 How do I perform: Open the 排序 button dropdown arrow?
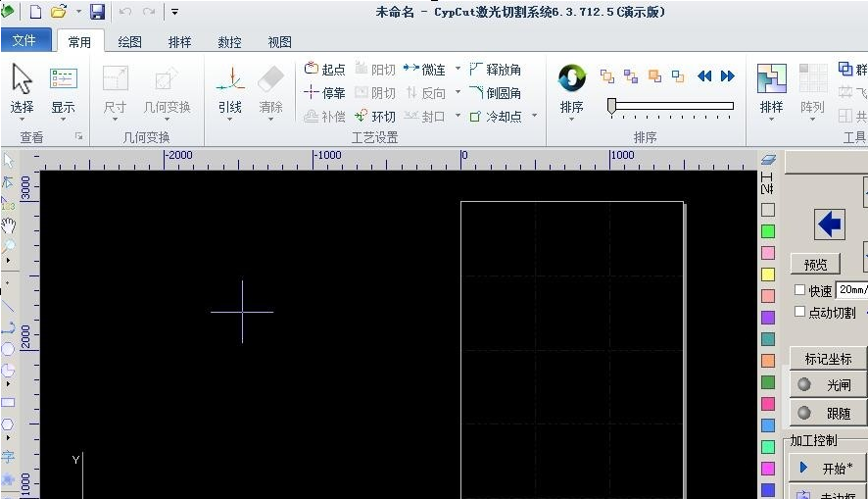(572, 119)
